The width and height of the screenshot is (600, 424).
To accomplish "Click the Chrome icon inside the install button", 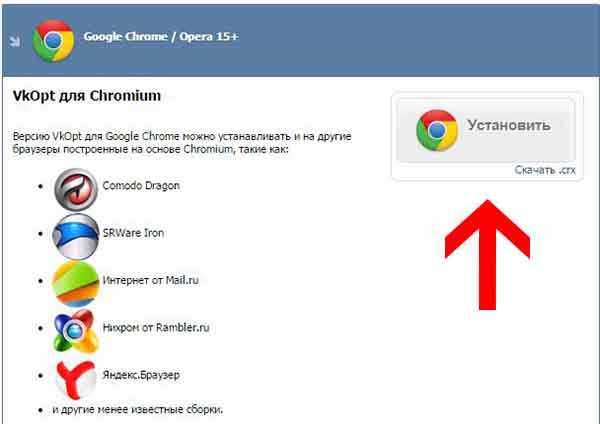I will [437, 130].
